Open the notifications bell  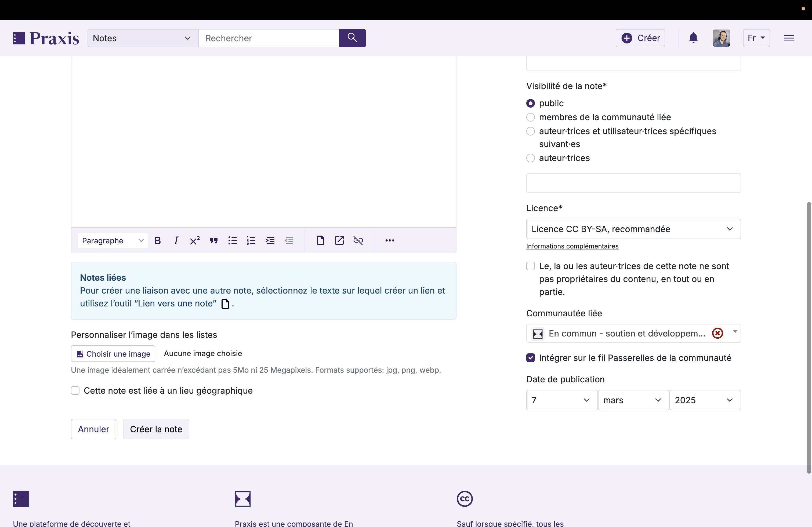pos(694,38)
